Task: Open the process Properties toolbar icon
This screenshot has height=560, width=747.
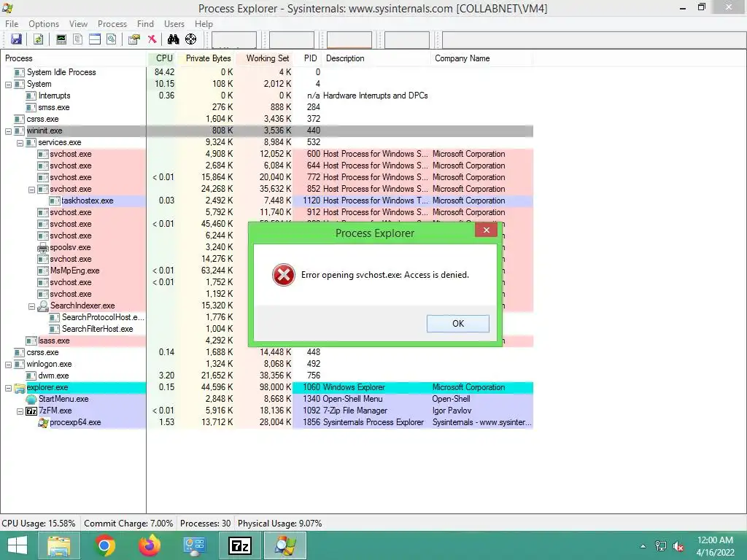Action: click(x=134, y=39)
